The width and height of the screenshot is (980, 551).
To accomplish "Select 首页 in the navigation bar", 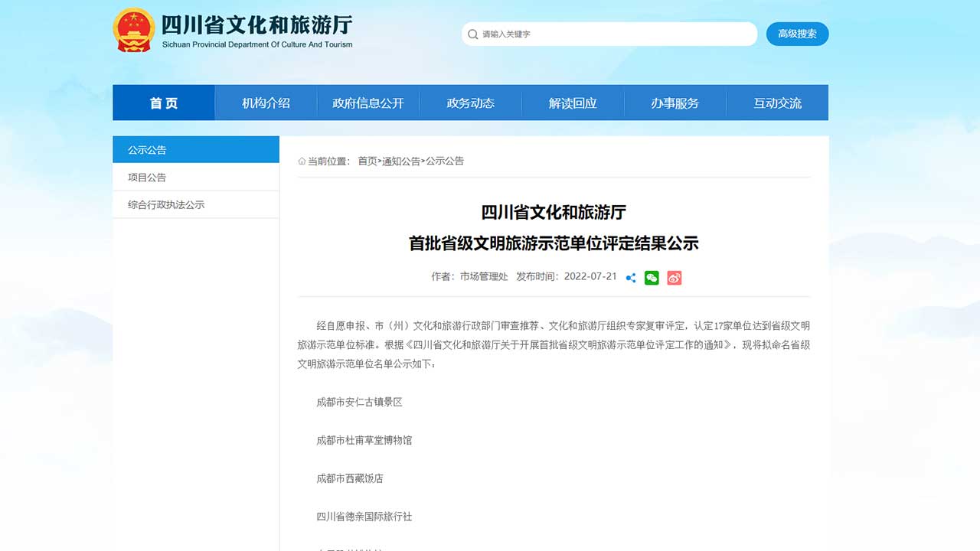I will (163, 102).
